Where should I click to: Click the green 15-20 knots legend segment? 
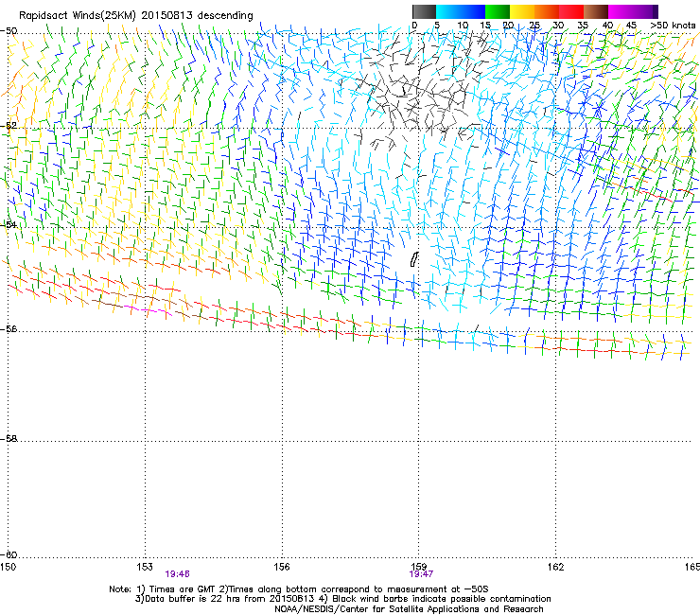point(498,11)
